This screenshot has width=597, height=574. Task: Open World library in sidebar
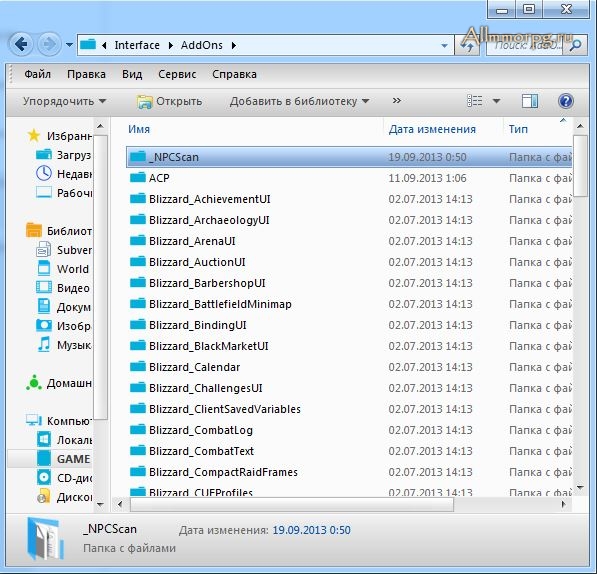click(62, 269)
